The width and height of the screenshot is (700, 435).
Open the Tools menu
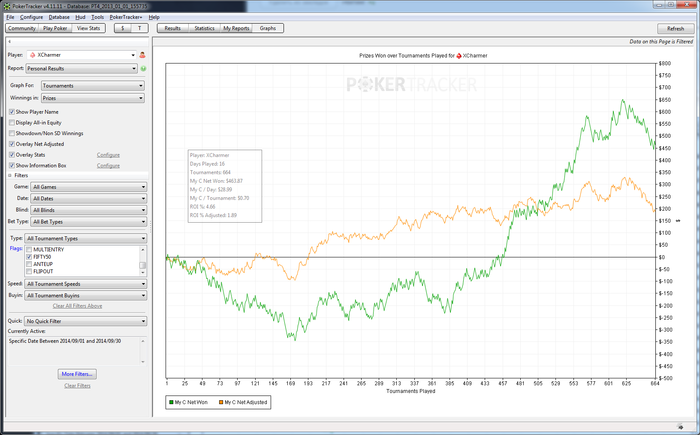click(x=97, y=17)
